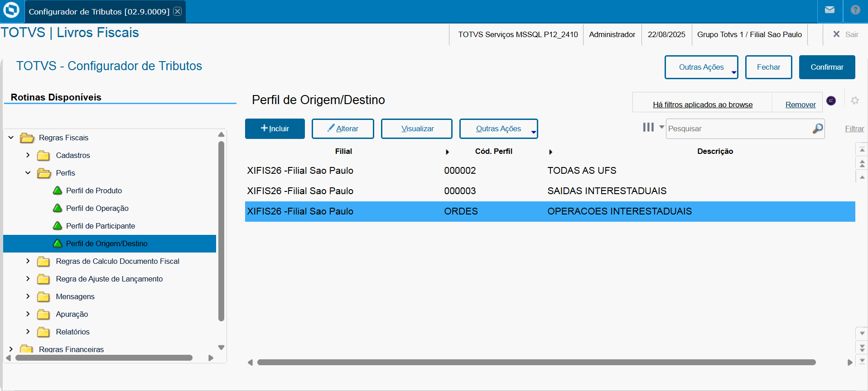This screenshot has width=868, height=391.
Task: Select Perfil de Produto in the tree
Action: (x=94, y=191)
